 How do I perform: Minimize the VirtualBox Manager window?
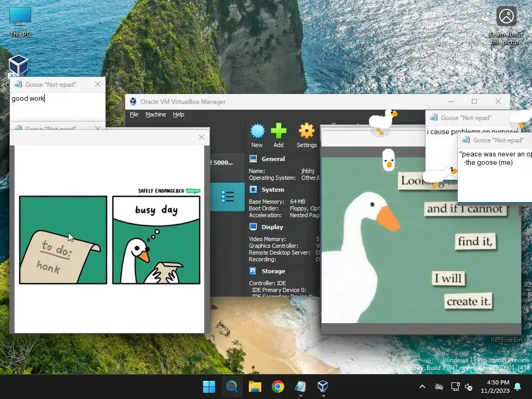[451, 101]
